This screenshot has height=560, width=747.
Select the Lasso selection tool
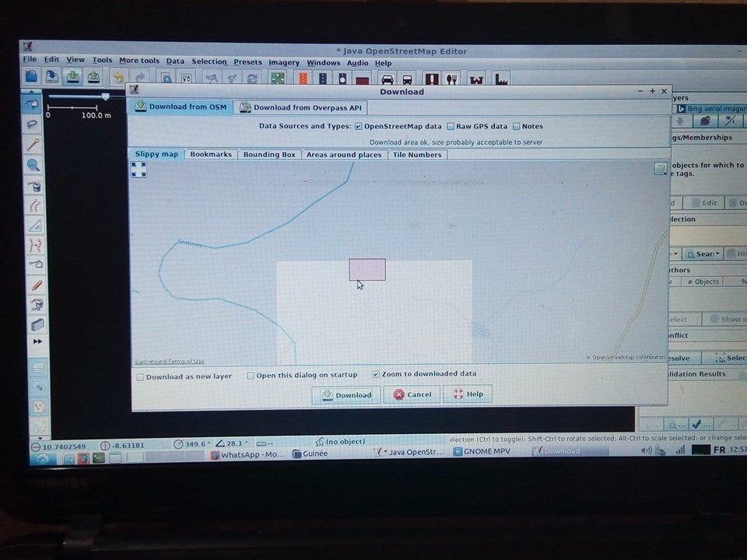[x=33, y=124]
